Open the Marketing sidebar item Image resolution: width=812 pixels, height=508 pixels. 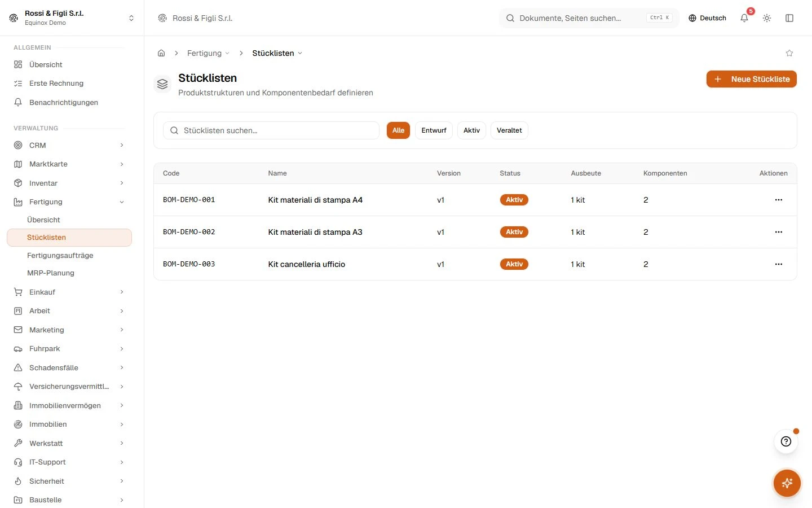pyautogui.click(x=69, y=330)
